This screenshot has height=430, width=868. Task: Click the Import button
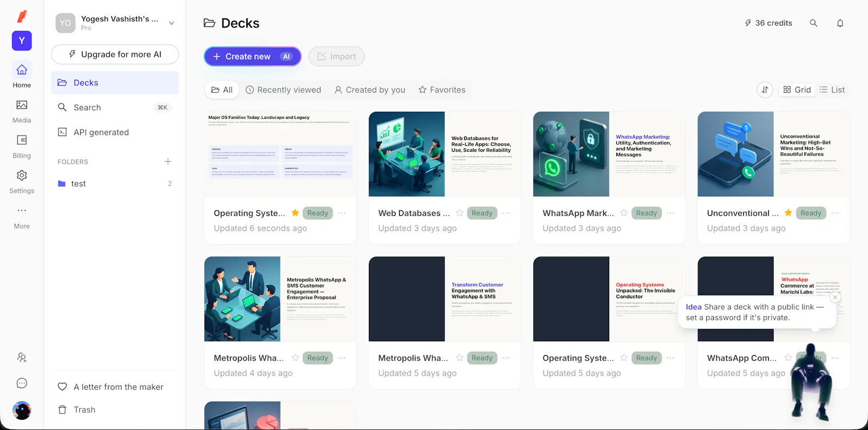point(337,56)
